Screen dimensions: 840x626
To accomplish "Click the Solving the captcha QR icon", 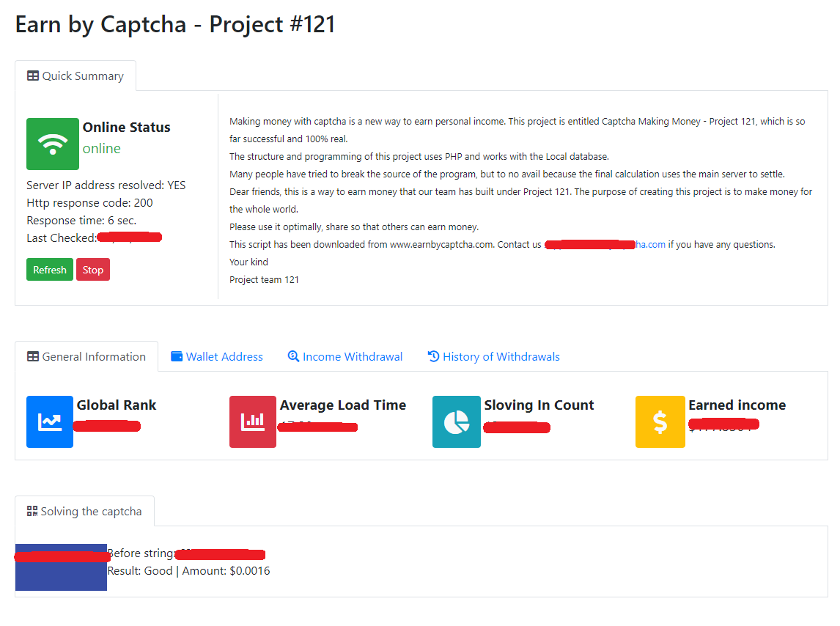I will (x=32, y=511).
